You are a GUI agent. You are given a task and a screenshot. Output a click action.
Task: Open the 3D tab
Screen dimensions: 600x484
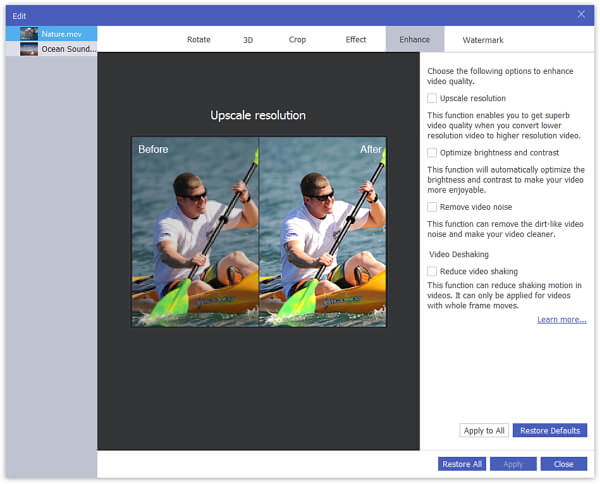(x=248, y=40)
